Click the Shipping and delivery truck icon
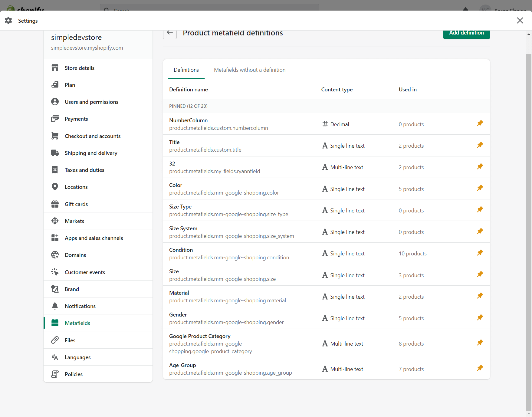 [55, 153]
